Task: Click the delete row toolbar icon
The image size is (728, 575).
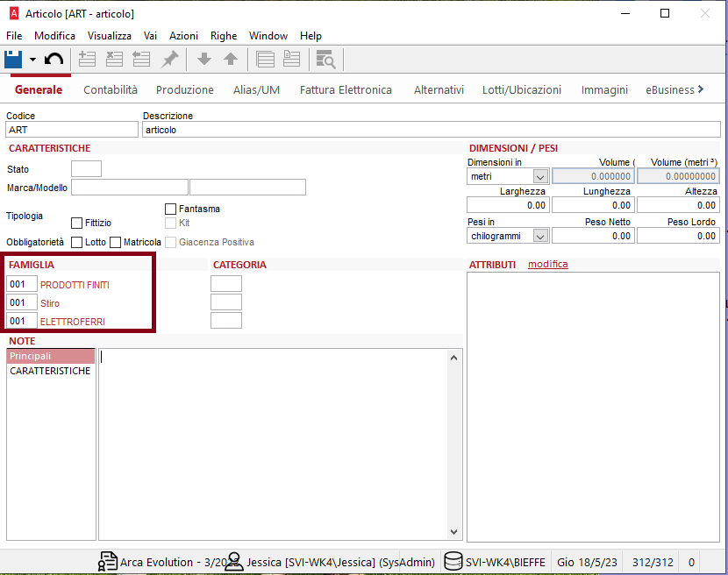Action: click(114, 60)
